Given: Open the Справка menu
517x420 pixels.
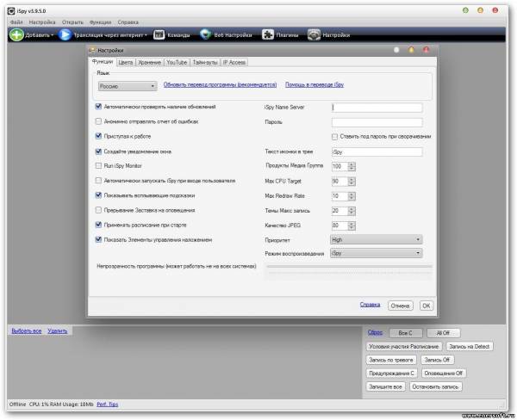Looking at the screenshot, I should click(x=128, y=22).
